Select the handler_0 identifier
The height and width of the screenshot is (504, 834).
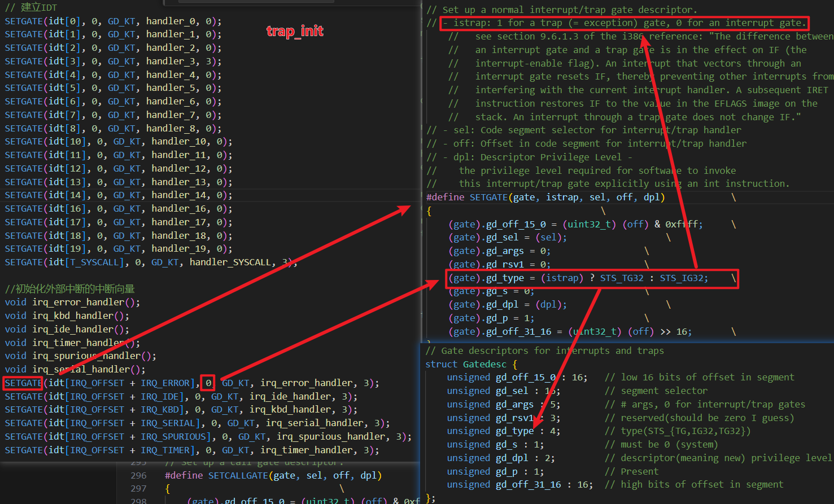[x=170, y=21]
